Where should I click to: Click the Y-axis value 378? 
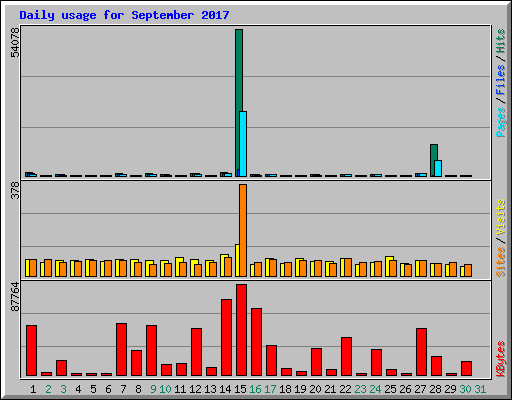tap(15, 191)
